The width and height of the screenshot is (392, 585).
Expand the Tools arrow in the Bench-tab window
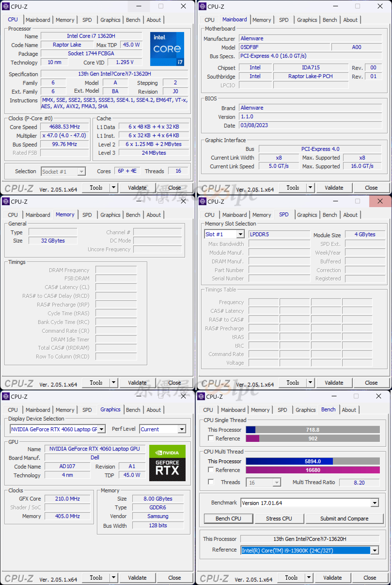click(x=309, y=577)
